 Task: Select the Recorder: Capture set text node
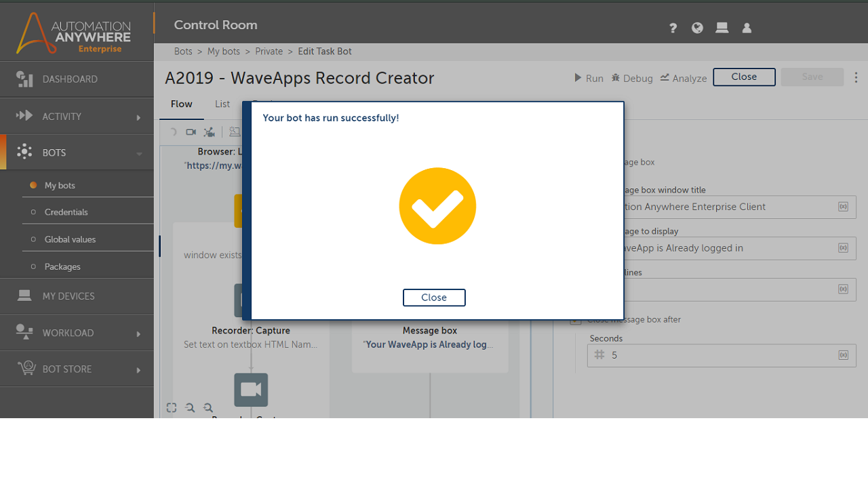tap(251, 338)
